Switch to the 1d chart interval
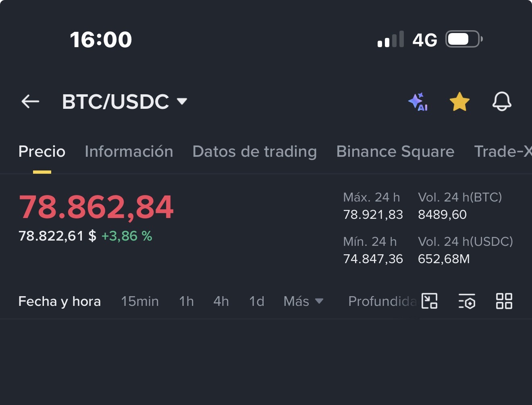The height and width of the screenshot is (405, 532). (257, 301)
